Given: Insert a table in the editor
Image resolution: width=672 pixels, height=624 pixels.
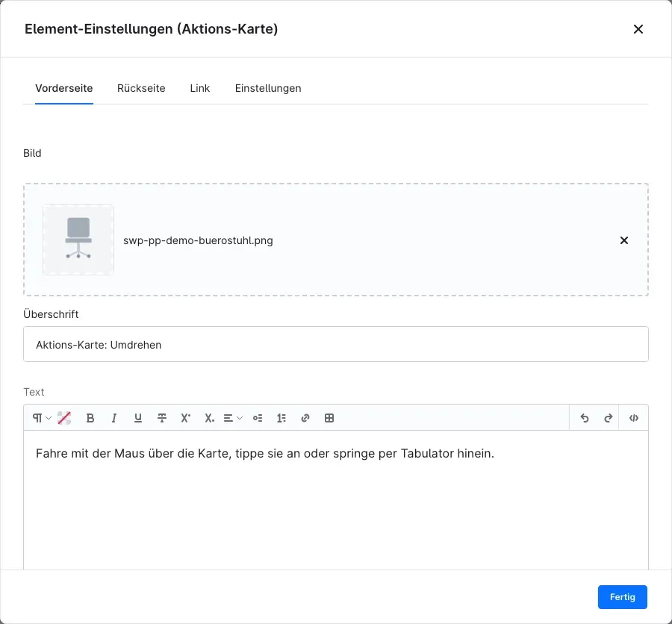Looking at the screenshot, I should [329, 418].
